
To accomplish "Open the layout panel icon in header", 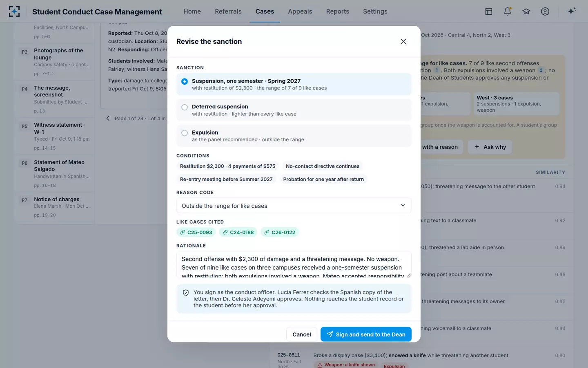I will (x=489, y=11).
